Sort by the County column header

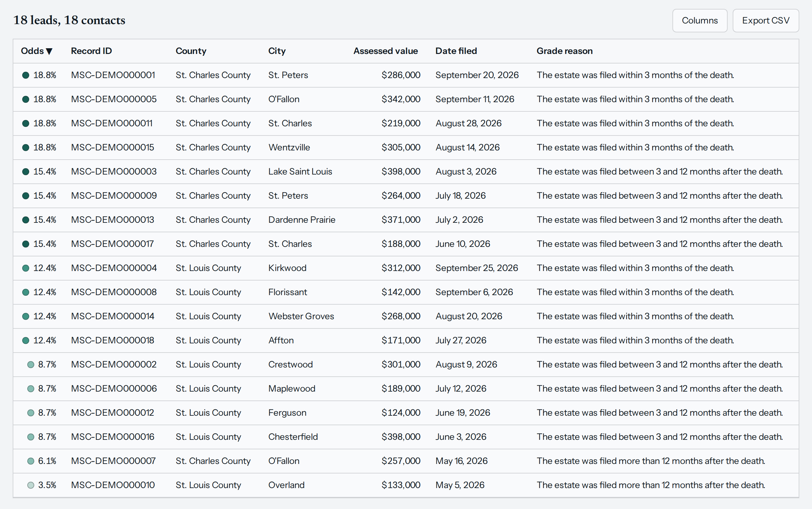191,51
